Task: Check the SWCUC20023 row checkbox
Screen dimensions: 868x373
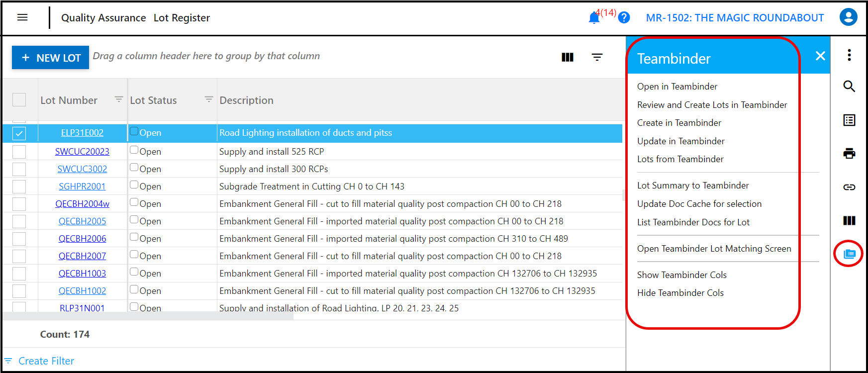Action: [x=19, y=152]
